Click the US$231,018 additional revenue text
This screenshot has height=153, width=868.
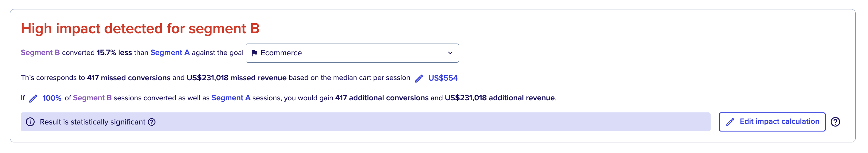pos(500,98)
